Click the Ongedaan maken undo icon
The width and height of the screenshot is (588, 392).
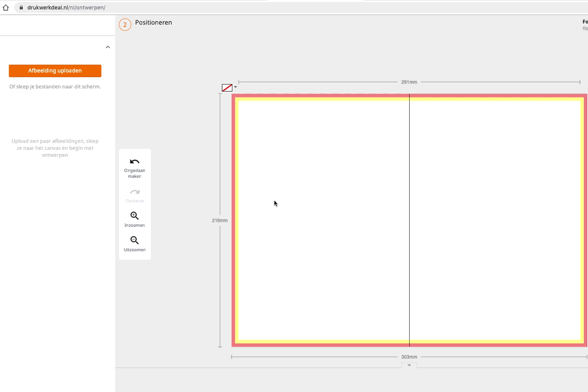(x=135, y=162)
